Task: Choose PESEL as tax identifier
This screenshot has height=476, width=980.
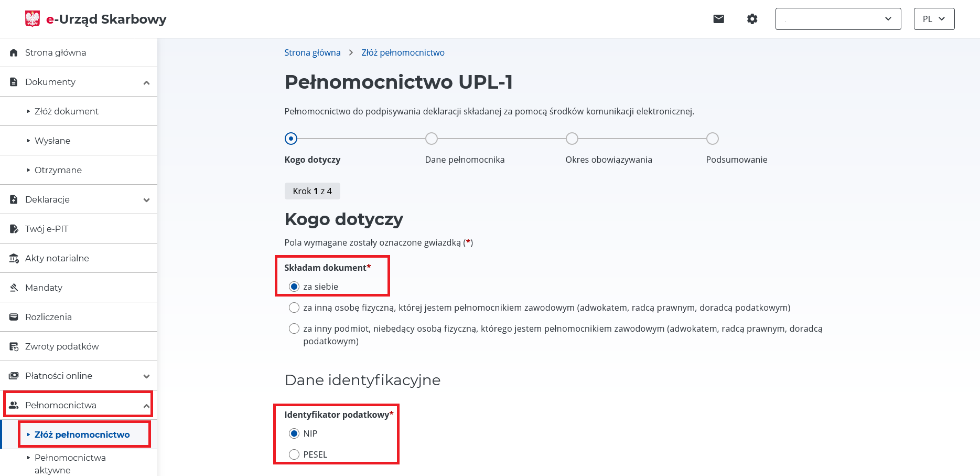Action: [x=294, y=454]
